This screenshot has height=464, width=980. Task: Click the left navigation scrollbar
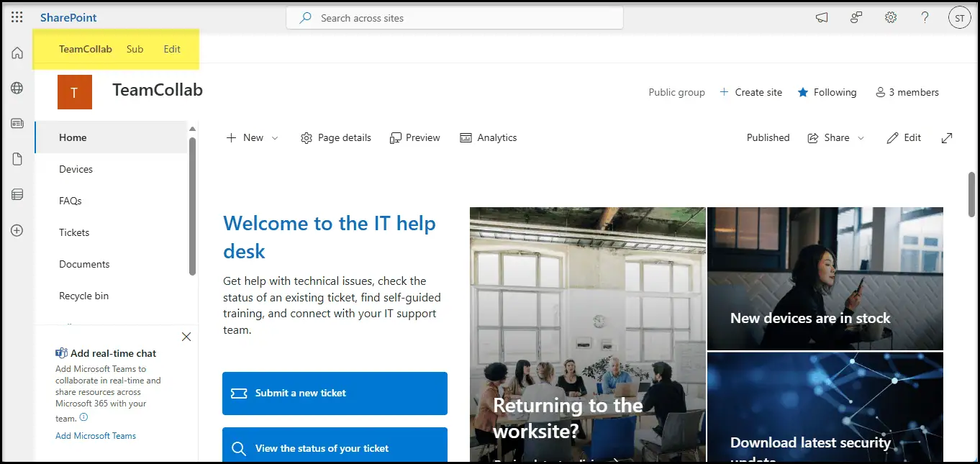coord(192,206)
